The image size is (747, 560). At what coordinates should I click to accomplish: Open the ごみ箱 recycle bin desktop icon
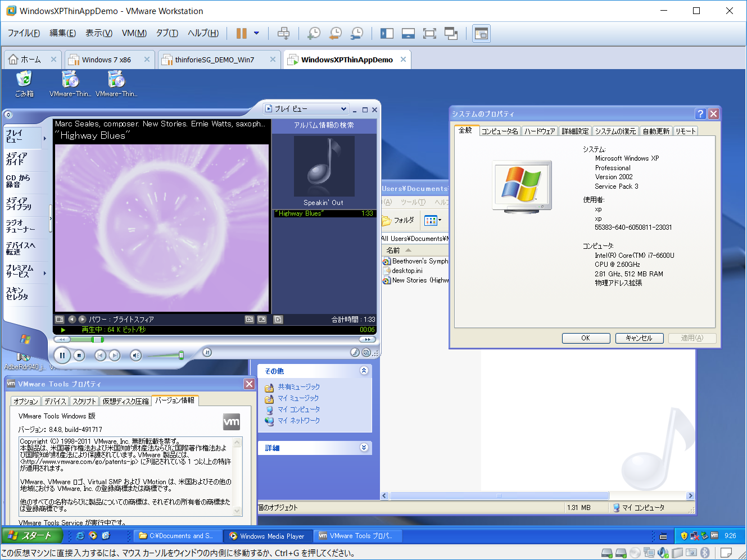click(24, 84)
